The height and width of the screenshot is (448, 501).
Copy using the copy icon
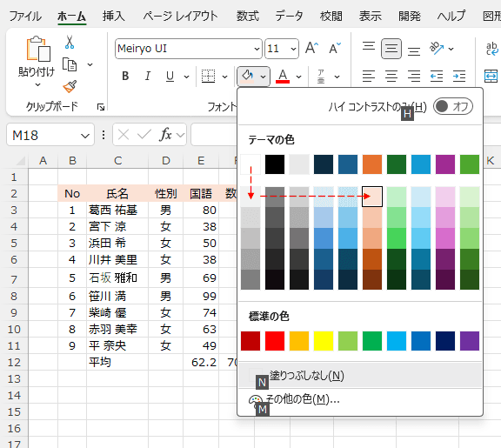[x=70, y=64]
